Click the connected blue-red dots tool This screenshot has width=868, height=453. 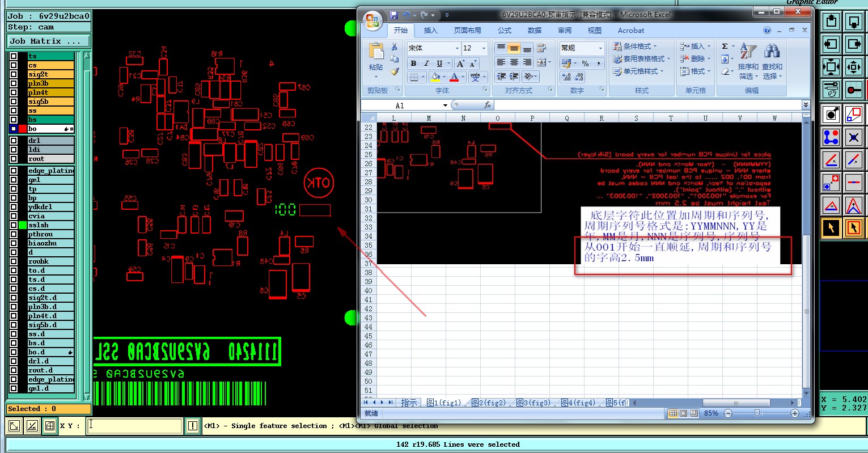(x=831, y=137)
